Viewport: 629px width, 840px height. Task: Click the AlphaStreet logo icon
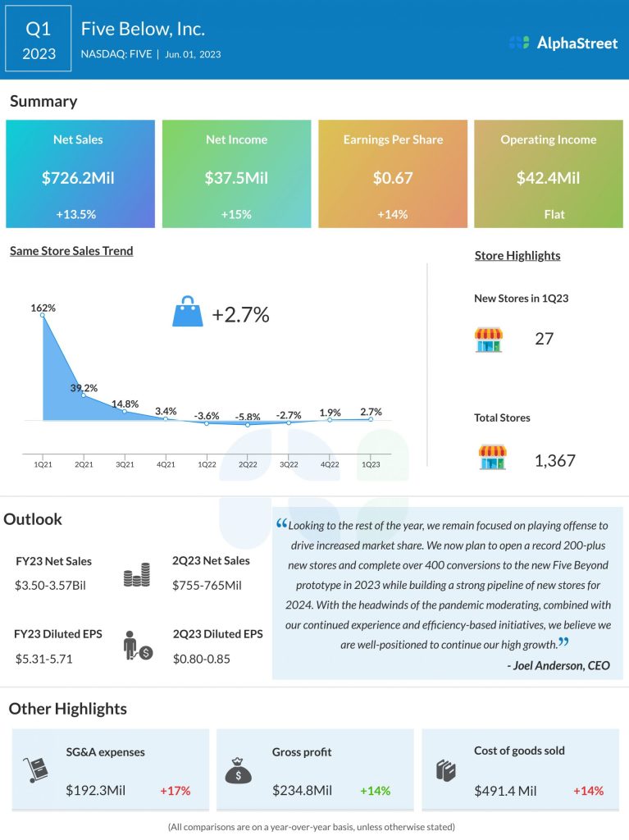(518, 43)
